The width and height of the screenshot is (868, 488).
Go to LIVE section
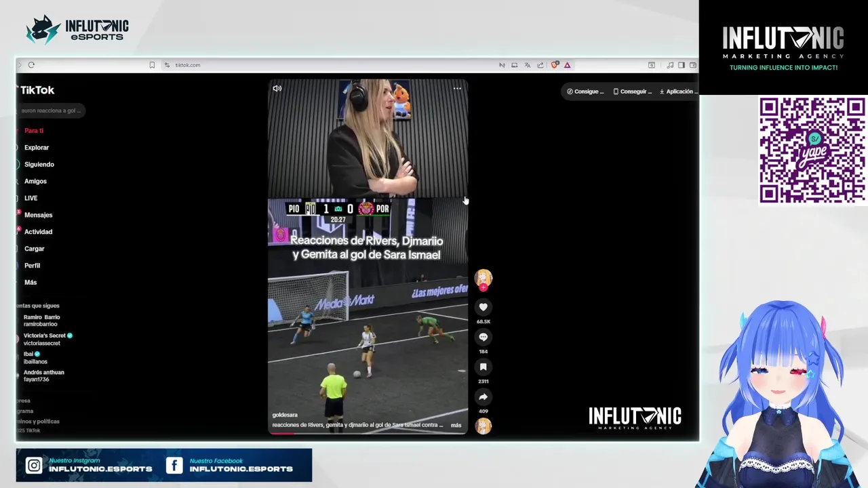31,198
